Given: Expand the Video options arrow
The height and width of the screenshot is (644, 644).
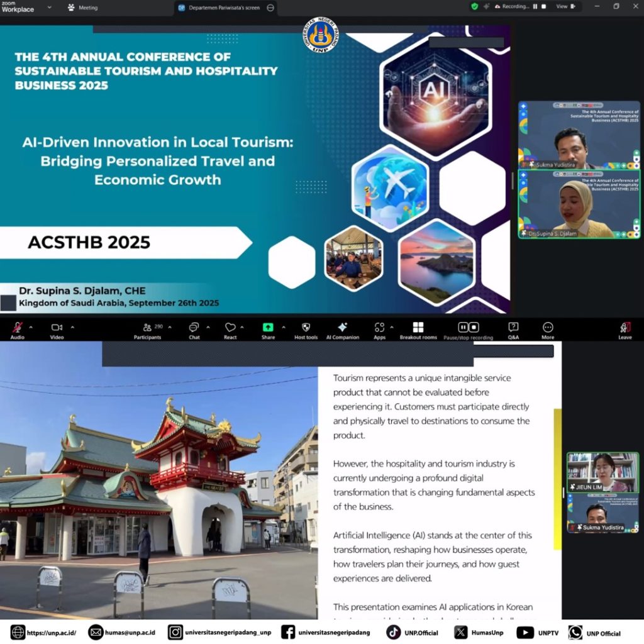Looking at the screenshot, I should click(72, 327).
